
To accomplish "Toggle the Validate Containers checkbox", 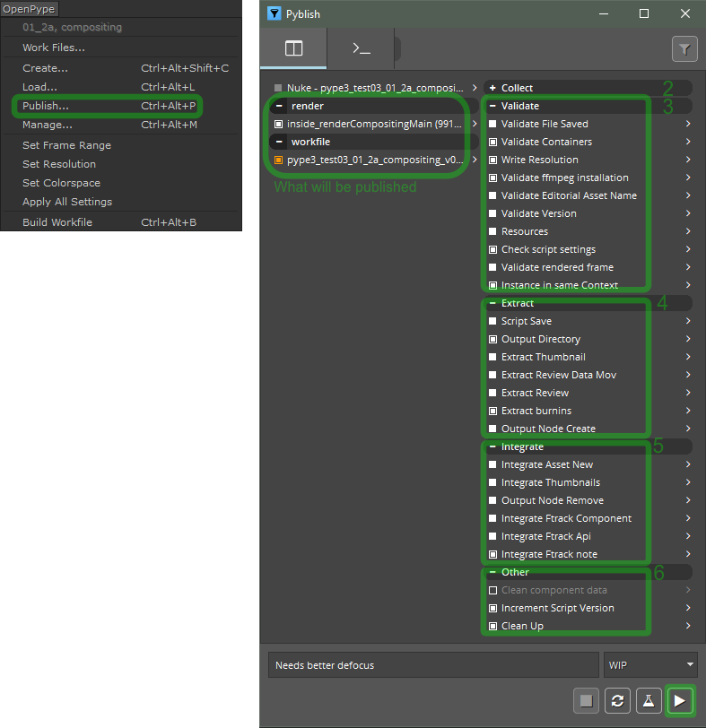I will point(492,142).
